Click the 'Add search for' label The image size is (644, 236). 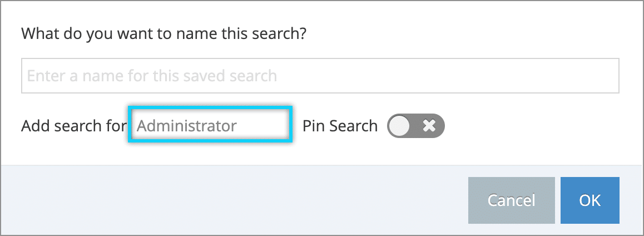click(x=74, y=126)
